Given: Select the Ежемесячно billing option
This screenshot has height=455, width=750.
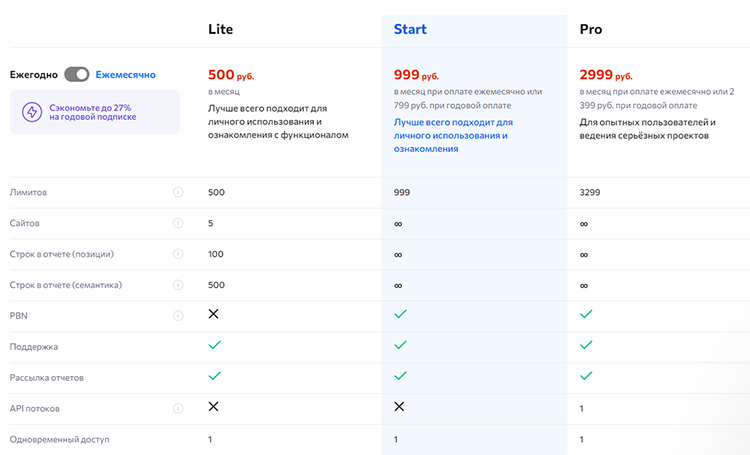Looking at the screenshot, I should pyautogui.click(x=126, y=74).
